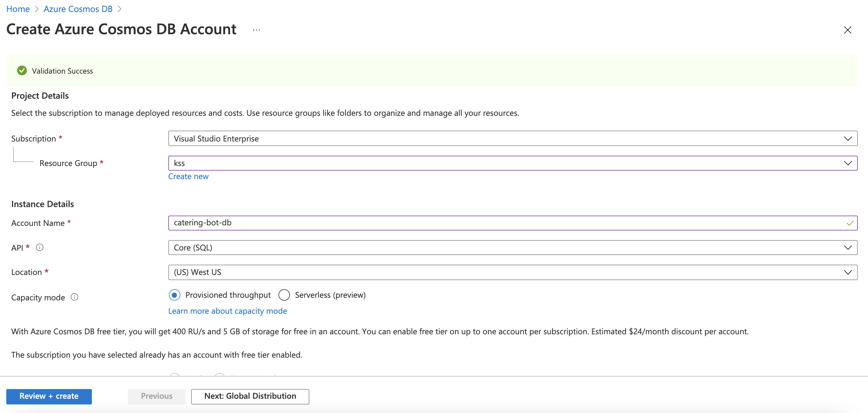Click the API info icon
Image resolution: width=868 pixels, height=413 pixels.
40,248
